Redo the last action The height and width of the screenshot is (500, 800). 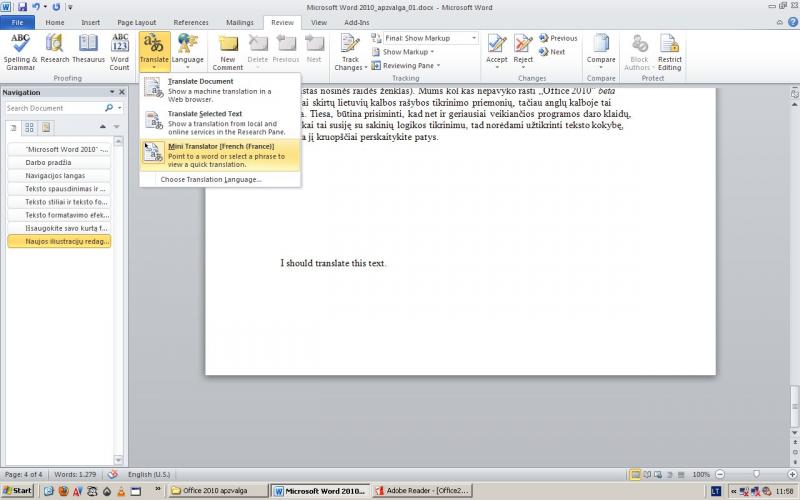56,7
